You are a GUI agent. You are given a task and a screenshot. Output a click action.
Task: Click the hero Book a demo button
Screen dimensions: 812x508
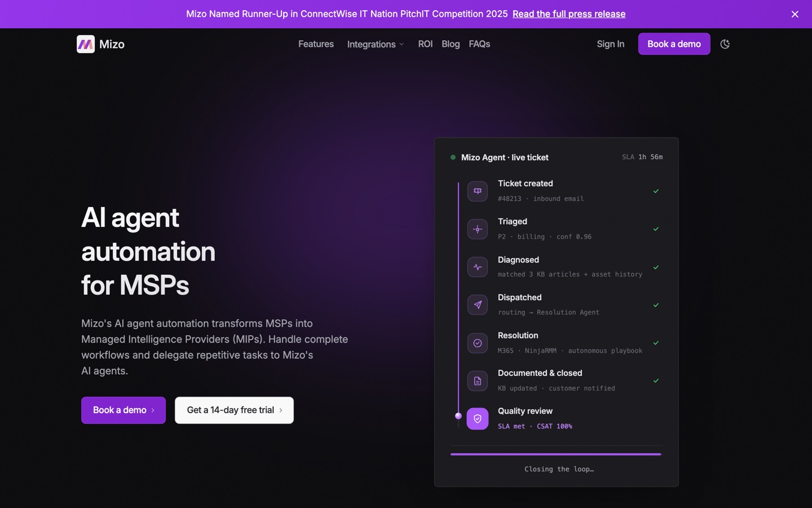click(x=123, y=410)
